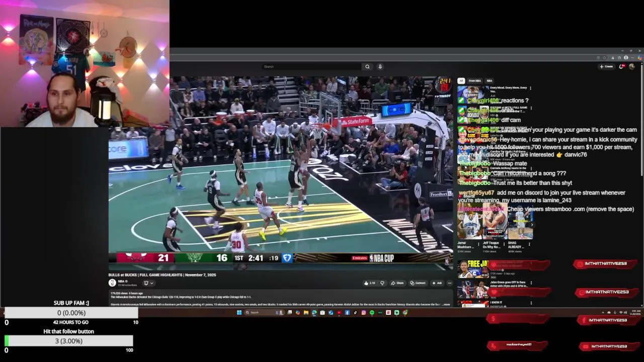Click the Ask button below video
644x362 pixels.
click(437, 283)
